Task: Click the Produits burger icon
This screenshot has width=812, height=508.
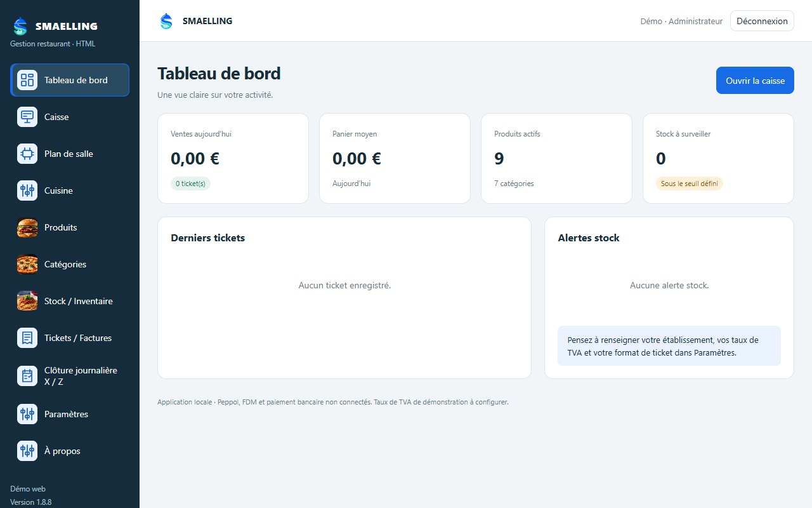Action: point(27,227)
